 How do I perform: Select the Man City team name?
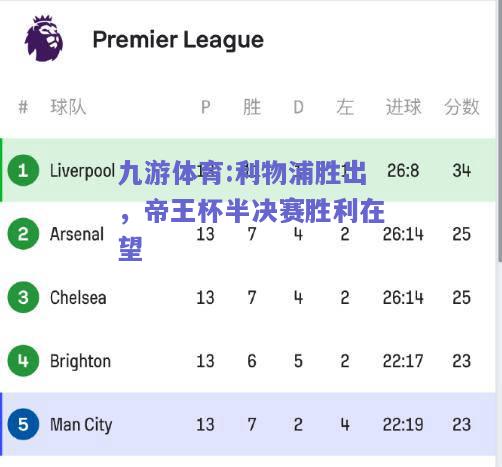pyautogui.click(x=81, y=425)
